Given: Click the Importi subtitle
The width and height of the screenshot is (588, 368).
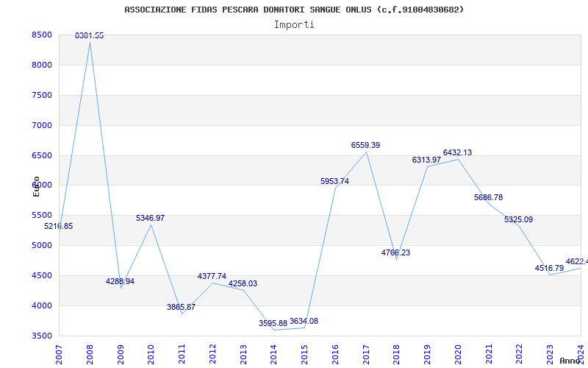Looking at the screenshot, I should click(x=294, y=25).
